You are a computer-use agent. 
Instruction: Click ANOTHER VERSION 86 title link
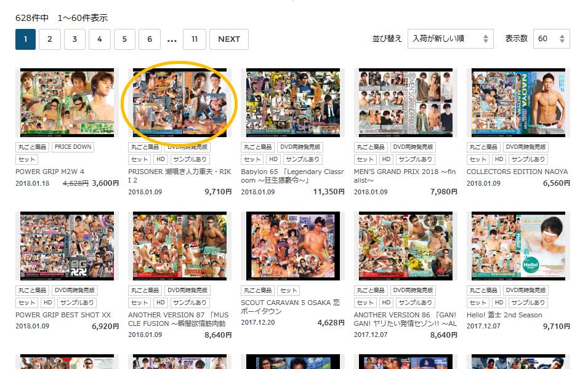pyautogui.click(x=405, y=319)
